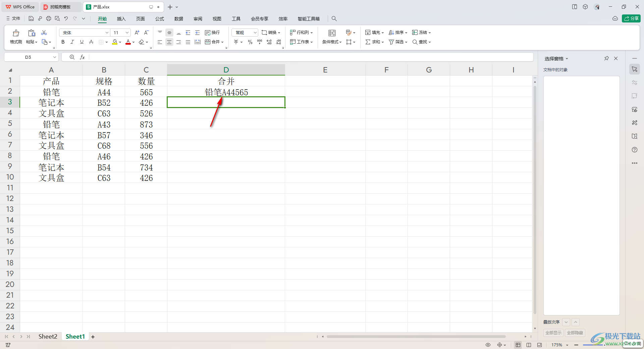Click the Conditional Format (条件格式) button
This screenshot has height=349, width=644.
pos(332,37)
